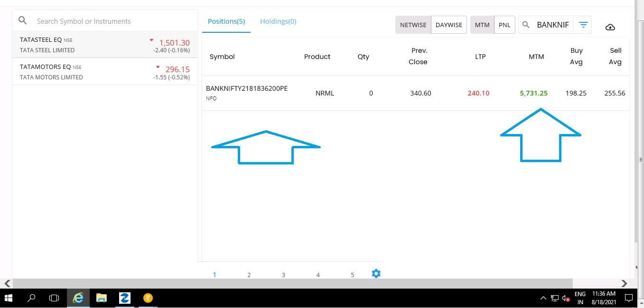Click TATASTEEL price 1,501.30
Viewport: 644px width, 308px height.
(175, 43)
